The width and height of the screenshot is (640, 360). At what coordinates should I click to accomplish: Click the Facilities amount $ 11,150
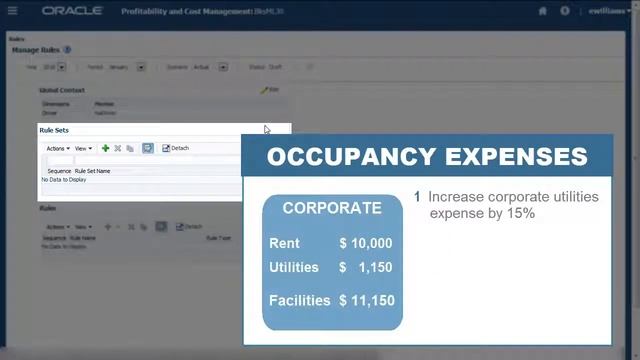click(367, 301)
